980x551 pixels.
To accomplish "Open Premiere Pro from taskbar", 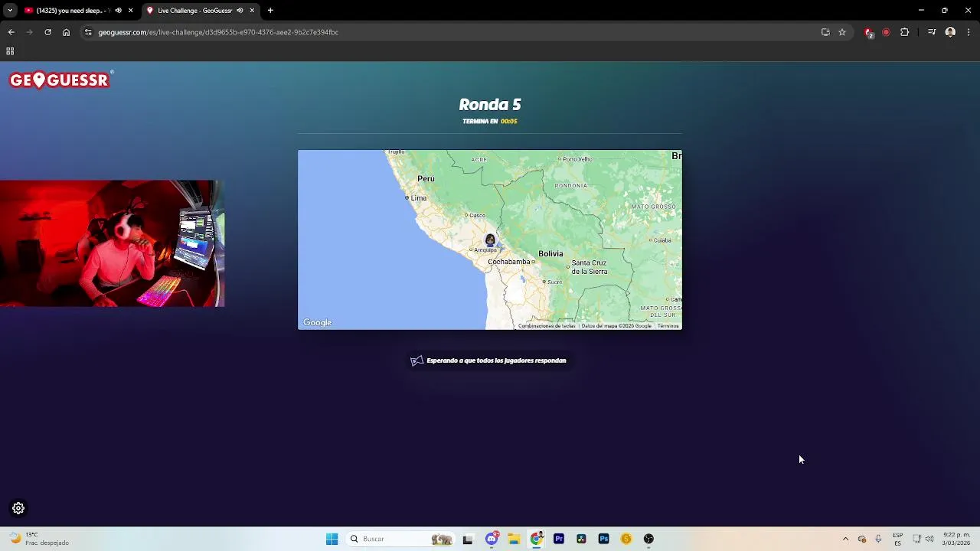I will [x=559, y=539].
